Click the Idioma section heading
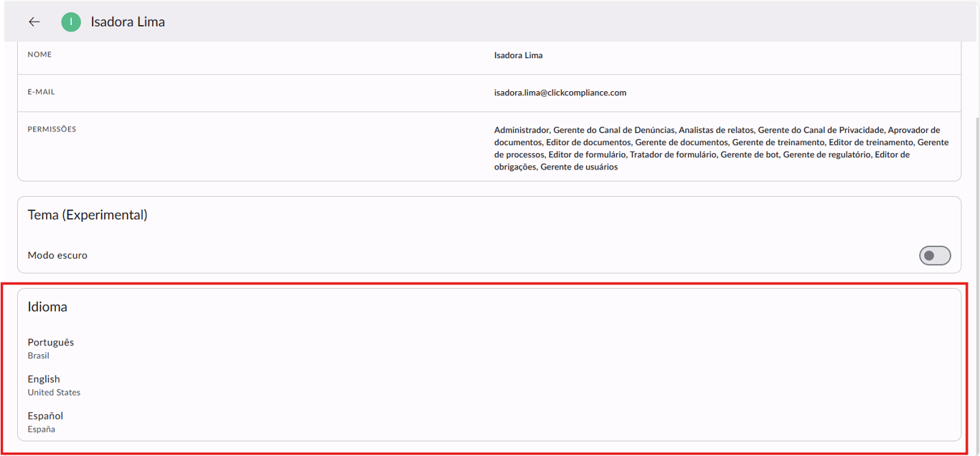 [x=47, y=307]
